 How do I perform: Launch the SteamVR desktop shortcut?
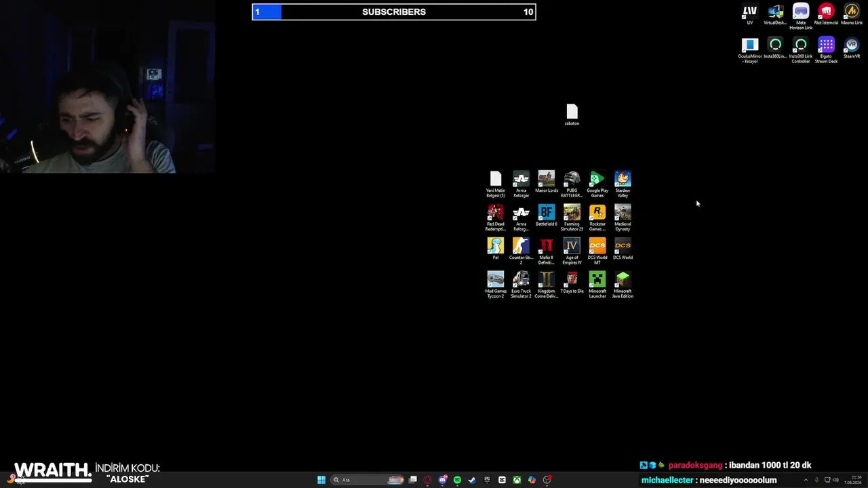(x=852, y=48)
